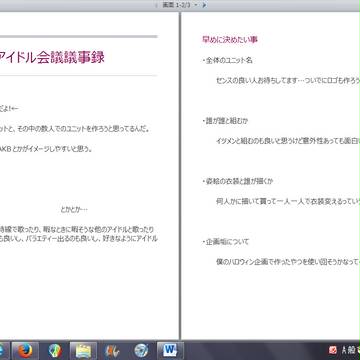Click the red IME icon in the tray
This screenshot has height=360, width=360.
pos(333,350)
